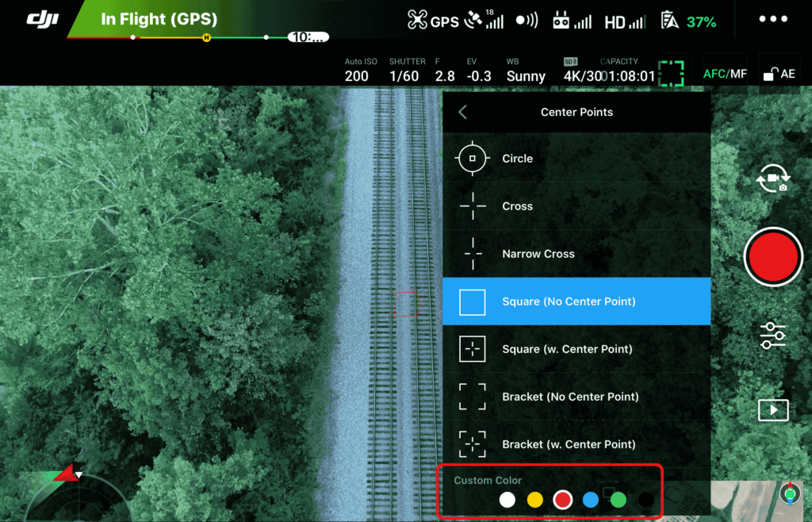Open the playback gallery

click(773, 410)
